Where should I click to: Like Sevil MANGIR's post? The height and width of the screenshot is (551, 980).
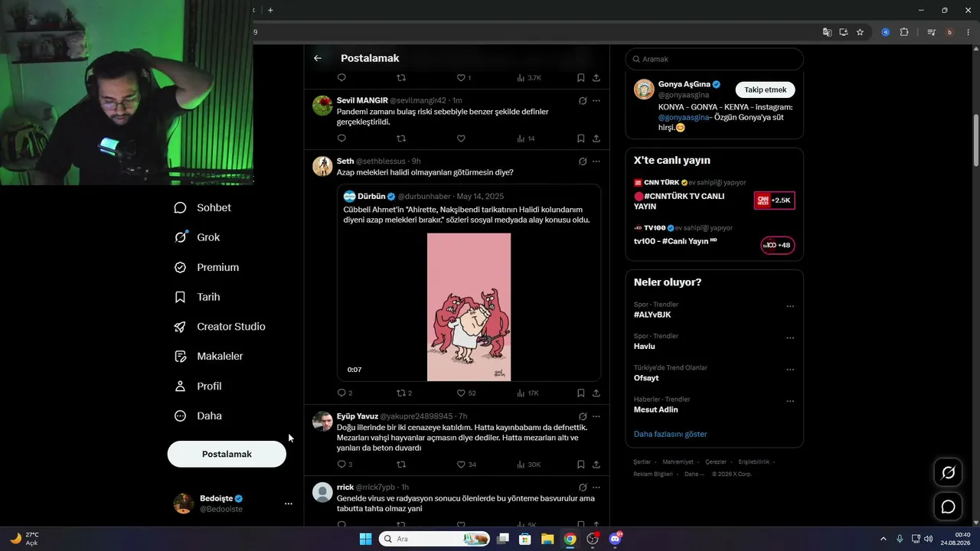[x=461, y=139]
